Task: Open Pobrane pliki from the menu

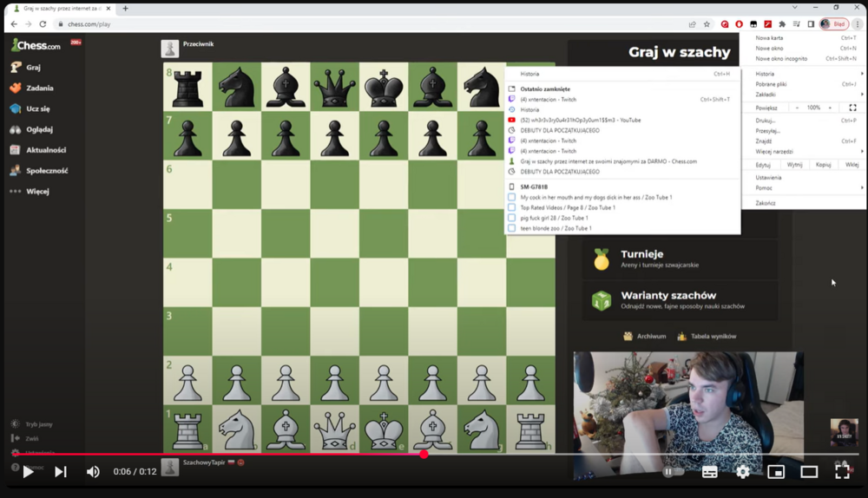Action: (805, 84)
